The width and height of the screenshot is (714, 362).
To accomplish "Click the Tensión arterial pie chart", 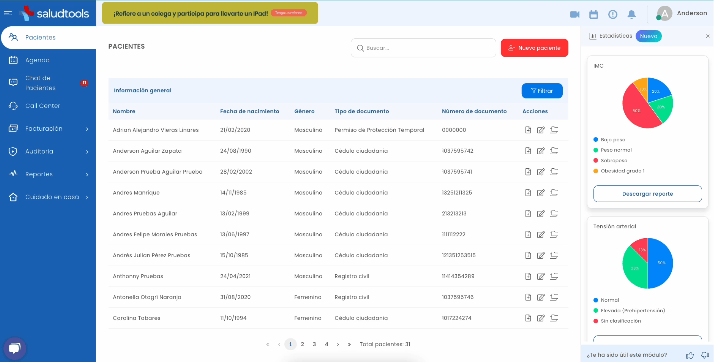I will pos(647,263).
